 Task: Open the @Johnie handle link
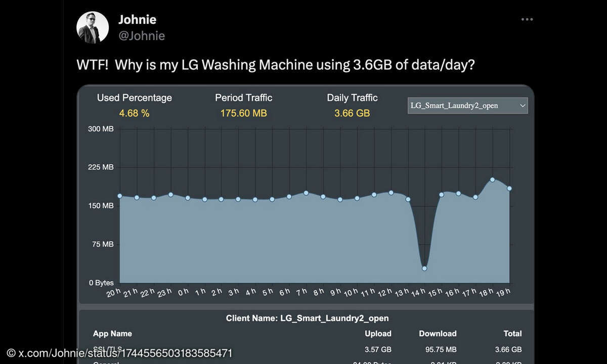(x=142, y=36)
